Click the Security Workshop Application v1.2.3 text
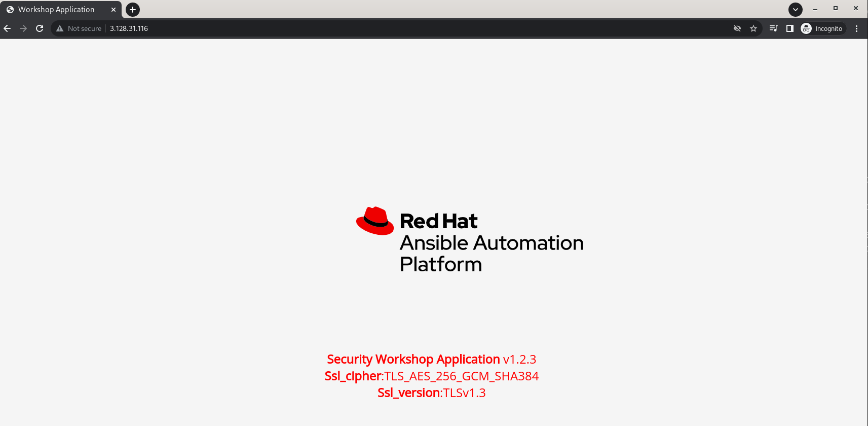 (x=432, y=359)
